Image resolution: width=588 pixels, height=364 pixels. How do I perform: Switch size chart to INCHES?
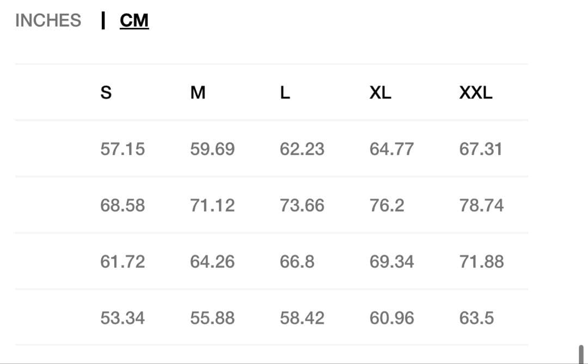pos(48,21)
